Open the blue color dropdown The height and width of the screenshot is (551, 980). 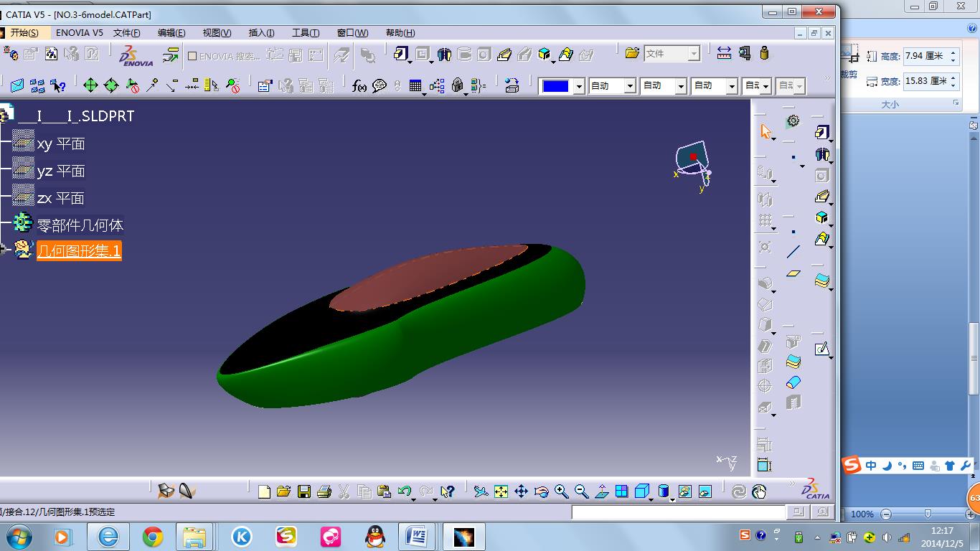[x=579, y=86]
